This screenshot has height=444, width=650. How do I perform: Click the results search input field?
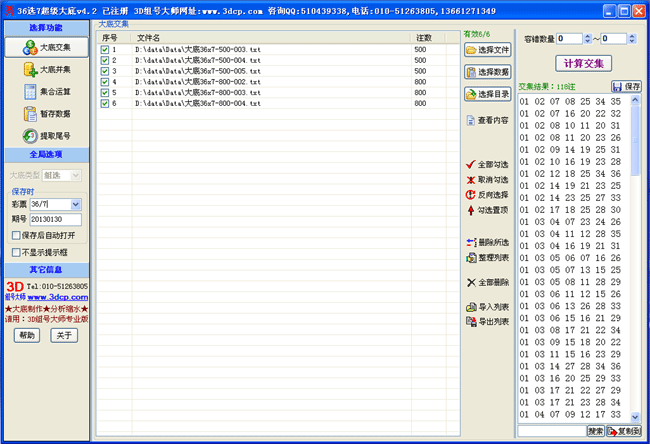[550, 431]
